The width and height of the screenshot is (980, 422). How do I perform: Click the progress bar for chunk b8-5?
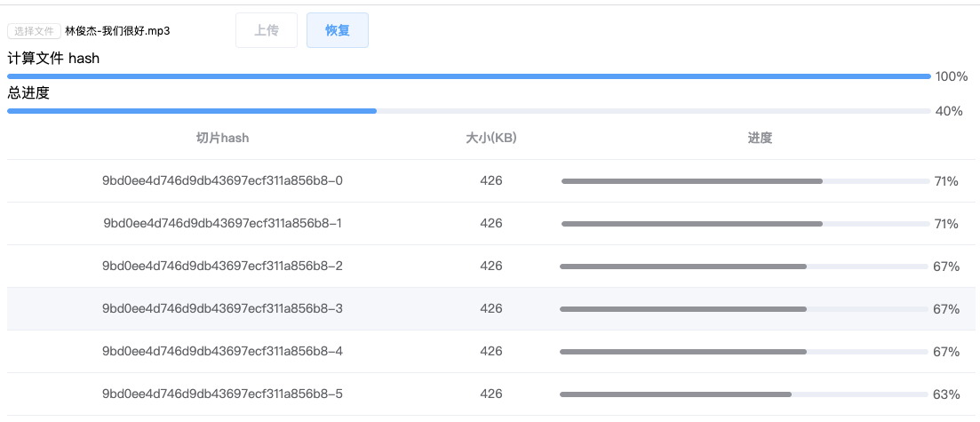click(743, 394)
